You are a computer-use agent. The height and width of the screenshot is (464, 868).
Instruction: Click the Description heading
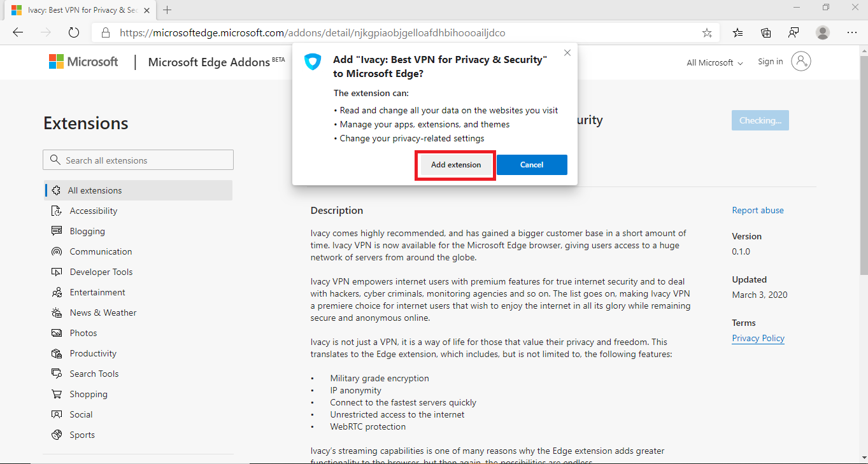pos(337,210)
